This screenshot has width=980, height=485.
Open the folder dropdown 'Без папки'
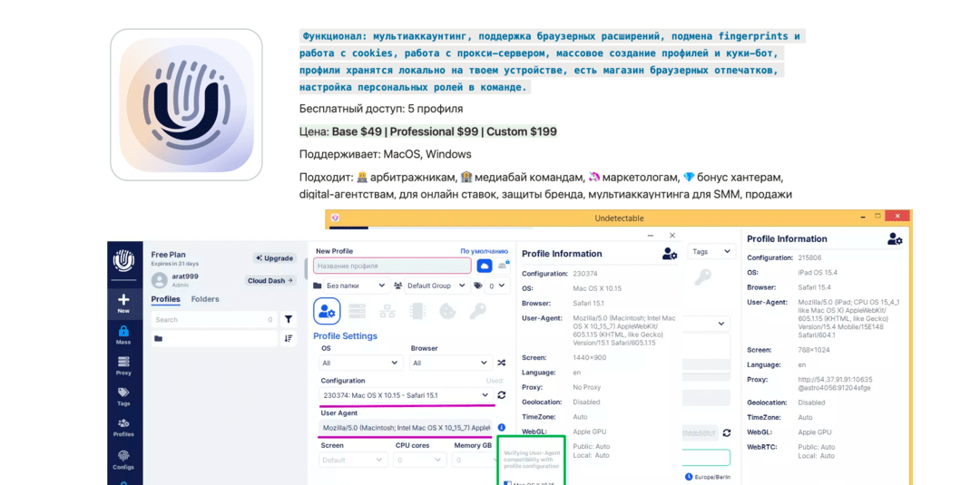coord(350,286)
